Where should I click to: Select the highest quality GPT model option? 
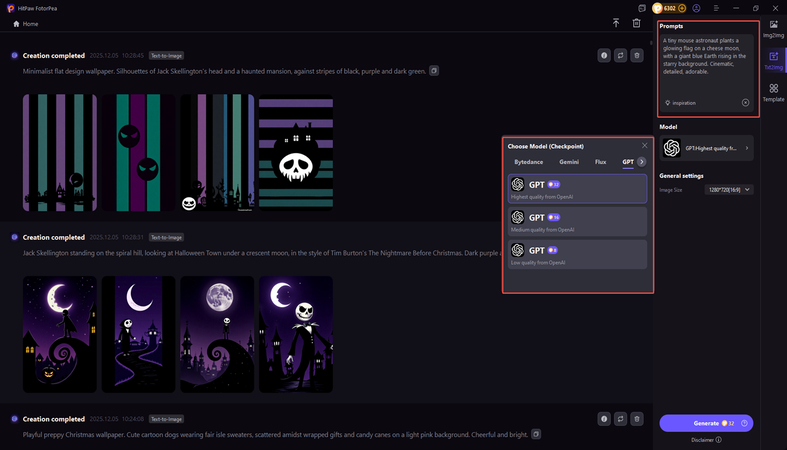click(x=578, y=188)
